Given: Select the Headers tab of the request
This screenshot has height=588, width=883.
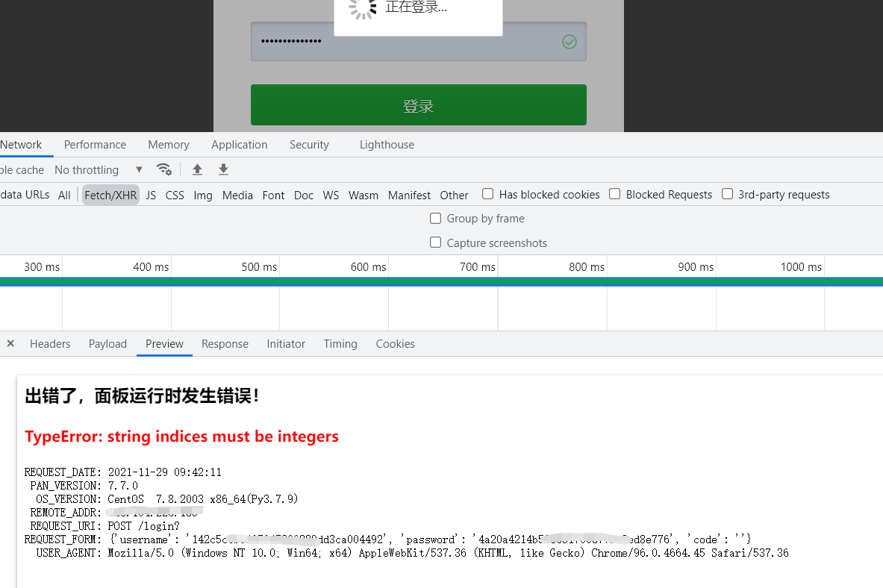Looking at the screenshot, I should point(50,343).
